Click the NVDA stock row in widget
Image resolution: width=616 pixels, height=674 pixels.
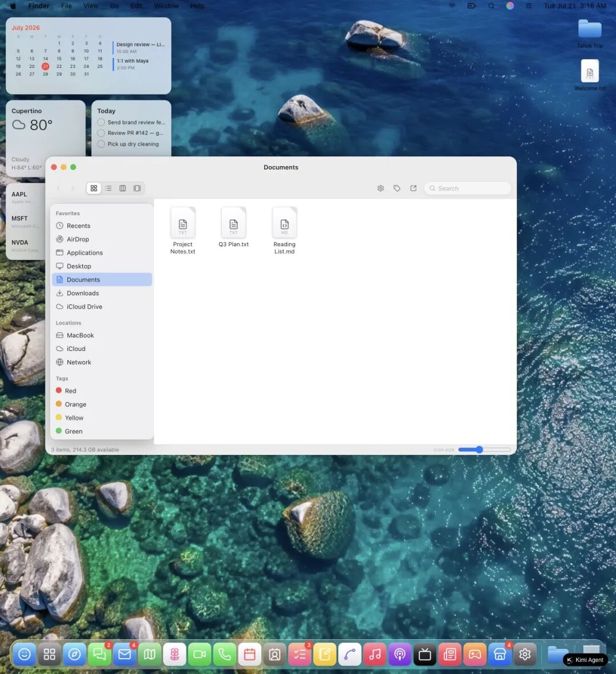point(25,245)
